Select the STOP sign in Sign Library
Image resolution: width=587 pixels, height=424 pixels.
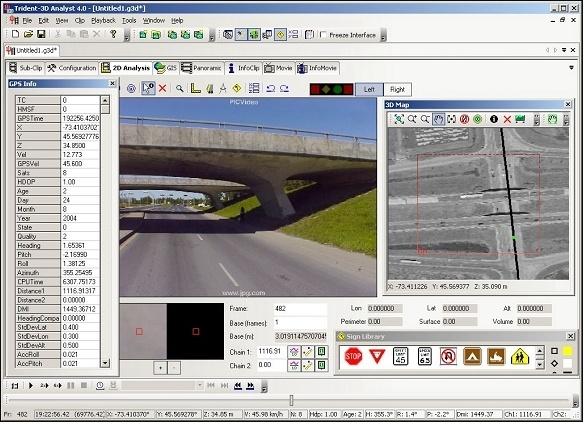[x=353, y=356]
